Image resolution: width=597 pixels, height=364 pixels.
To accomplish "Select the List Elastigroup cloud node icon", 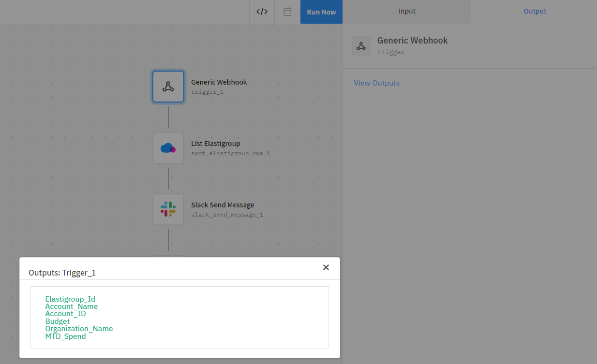I will [x=168, y=148].
